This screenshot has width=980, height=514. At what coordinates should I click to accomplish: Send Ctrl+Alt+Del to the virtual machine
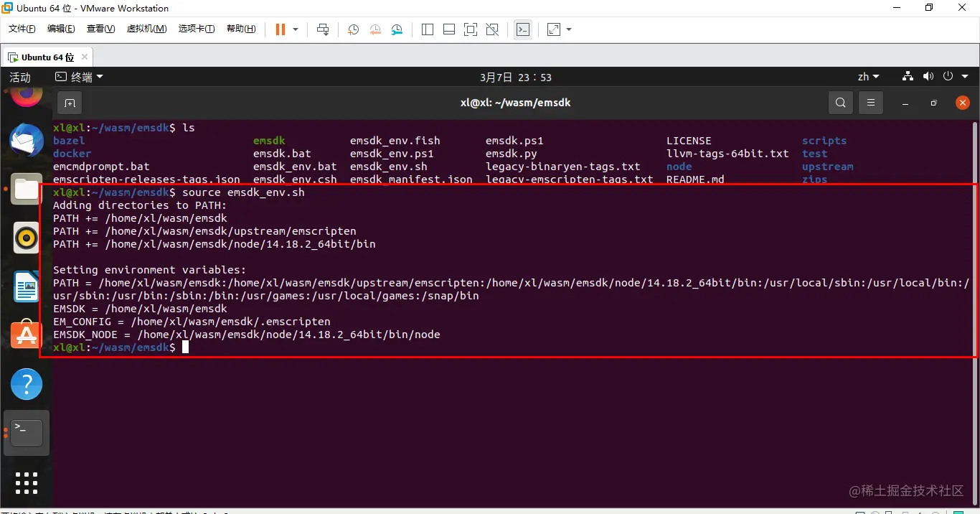(323, 29)
